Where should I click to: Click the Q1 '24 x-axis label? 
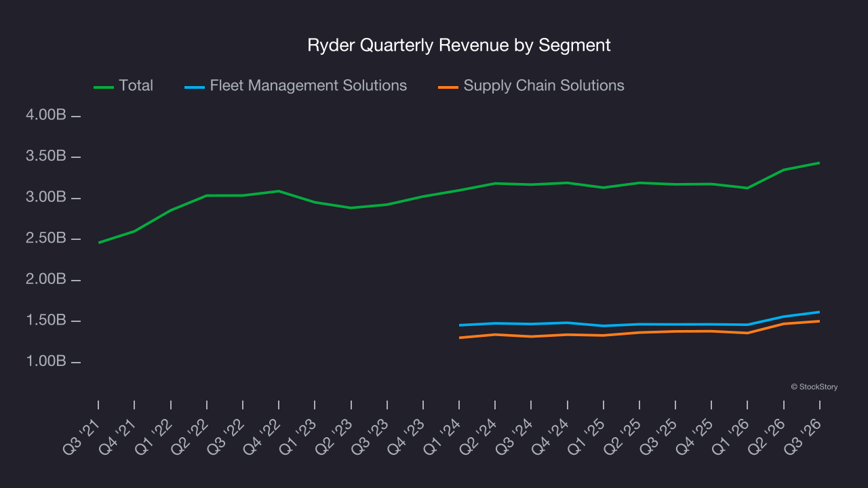(x=443, y=437)
